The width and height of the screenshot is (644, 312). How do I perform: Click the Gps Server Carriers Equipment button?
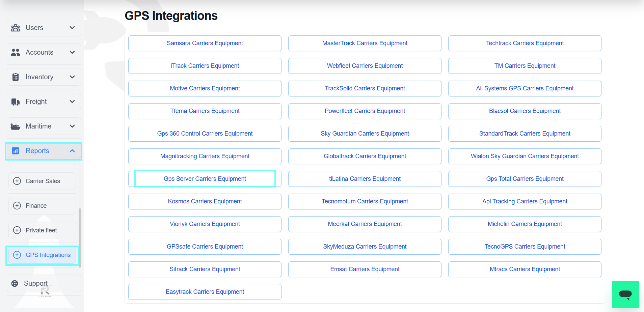point(205,178)
